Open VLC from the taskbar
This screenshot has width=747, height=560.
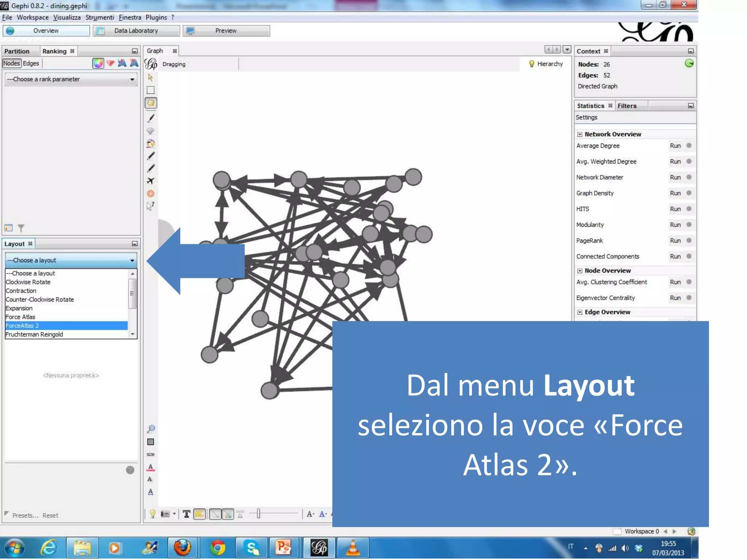click(353, 548)
